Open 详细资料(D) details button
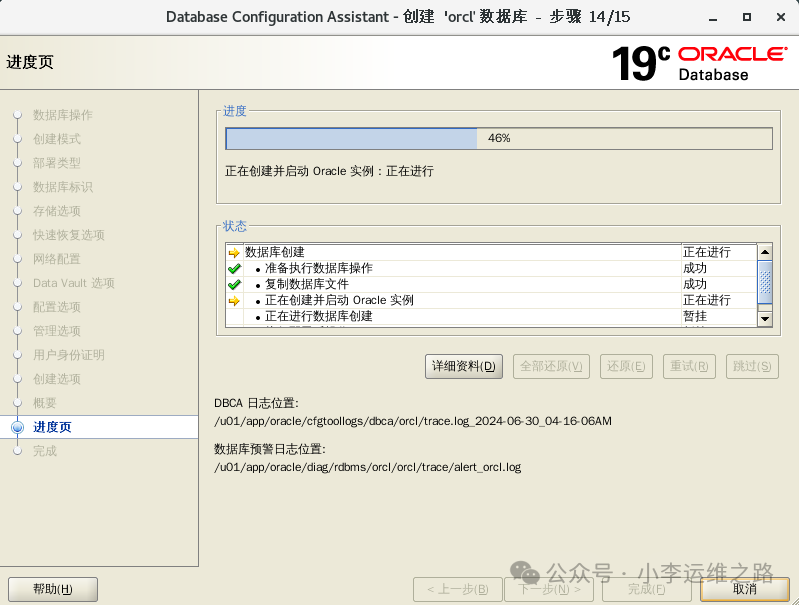The height and width of the screenshot is (605, 799). coord(464,366)
